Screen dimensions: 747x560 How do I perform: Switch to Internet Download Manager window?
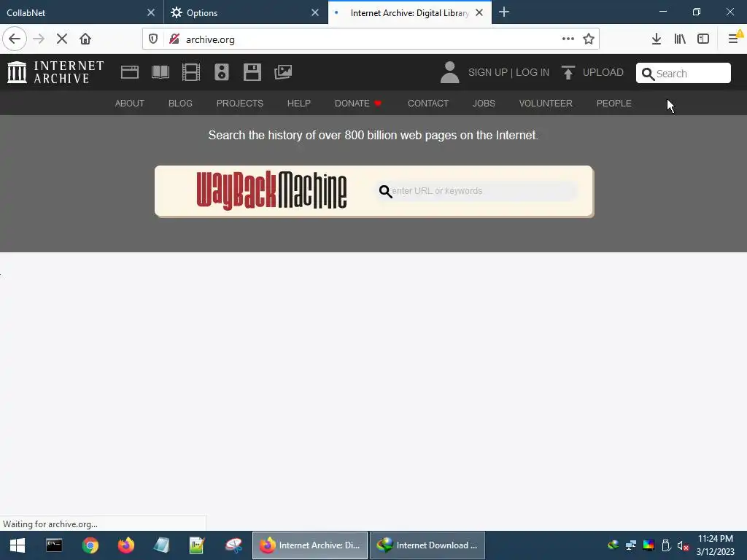[427, 545]
